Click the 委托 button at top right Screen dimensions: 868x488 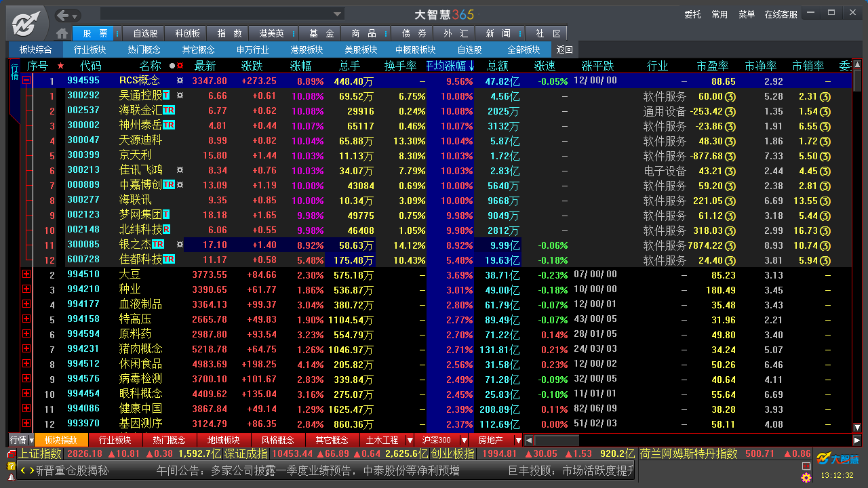pyautogui.click(x=692, y=14)
